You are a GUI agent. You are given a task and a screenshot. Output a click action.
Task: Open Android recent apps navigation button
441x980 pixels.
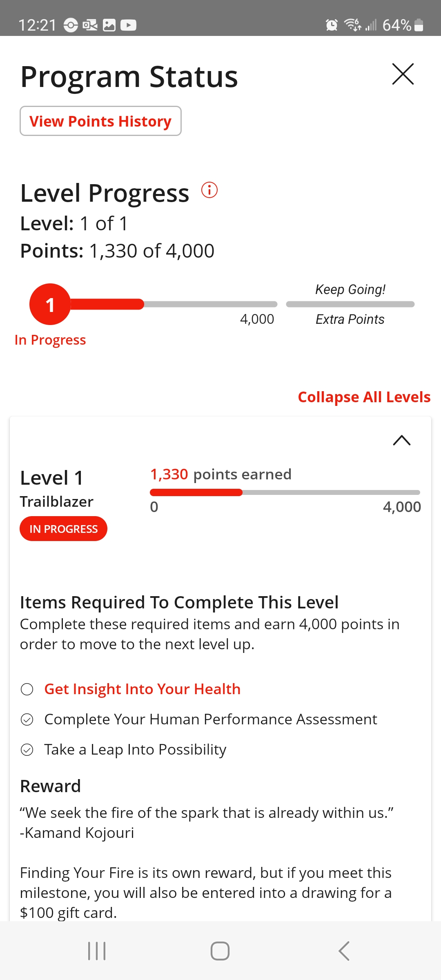coord(97,951)
